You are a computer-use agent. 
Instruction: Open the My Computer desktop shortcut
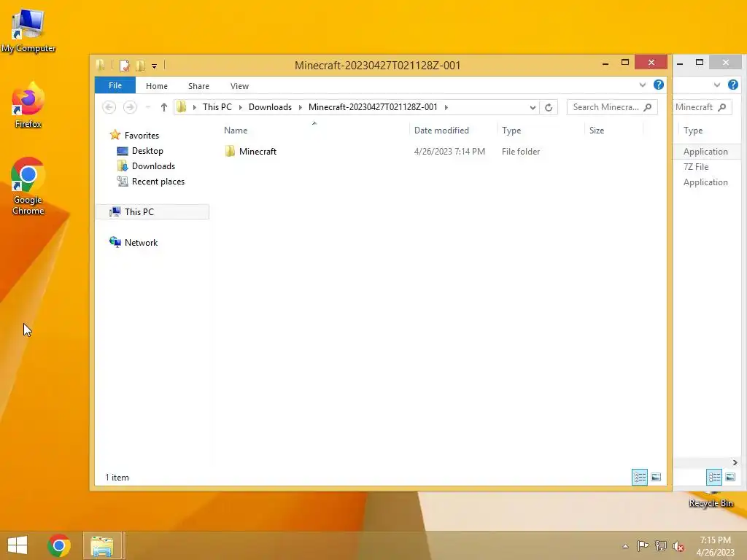[x=28, y=30]
